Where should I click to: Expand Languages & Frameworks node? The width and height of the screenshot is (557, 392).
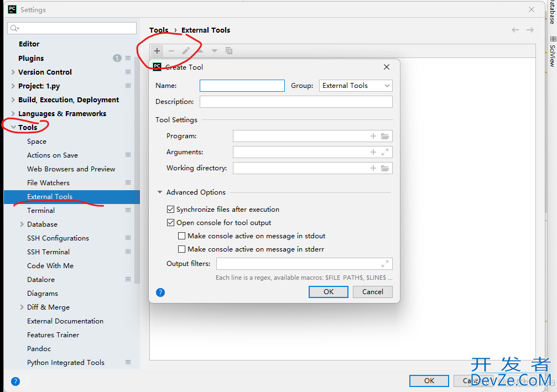point(13,114)
